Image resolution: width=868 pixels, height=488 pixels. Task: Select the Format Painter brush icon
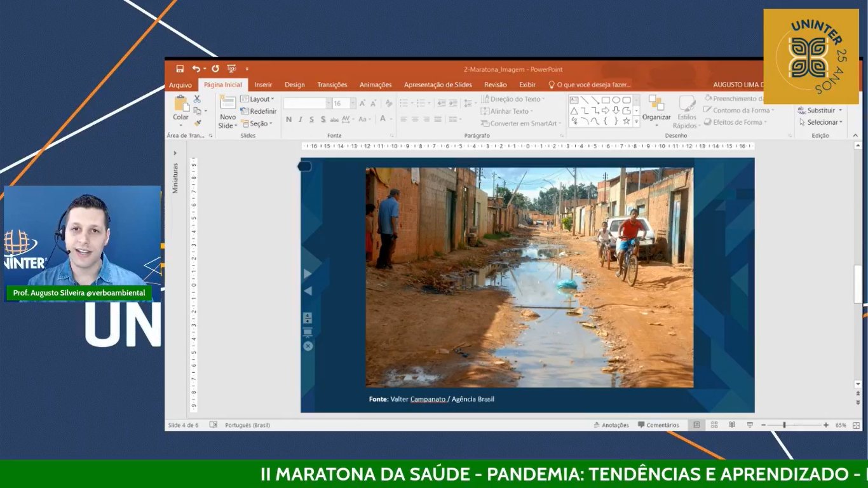point(197,123)
